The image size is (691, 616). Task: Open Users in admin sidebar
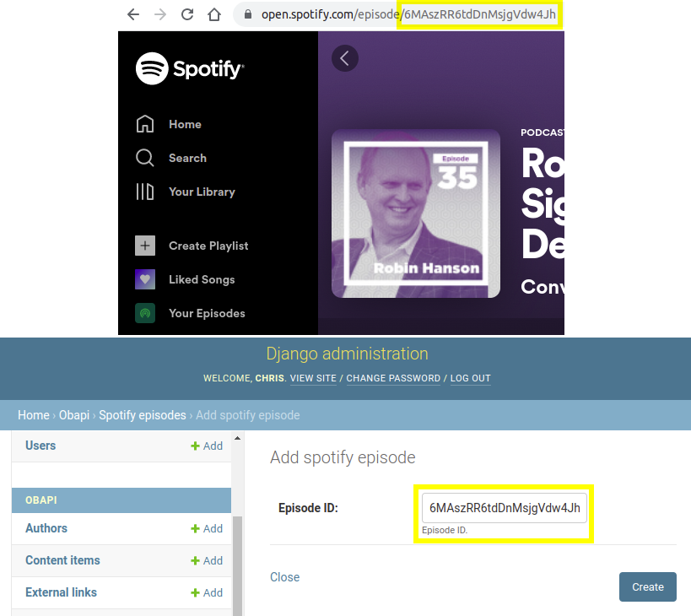pos(40,446)
